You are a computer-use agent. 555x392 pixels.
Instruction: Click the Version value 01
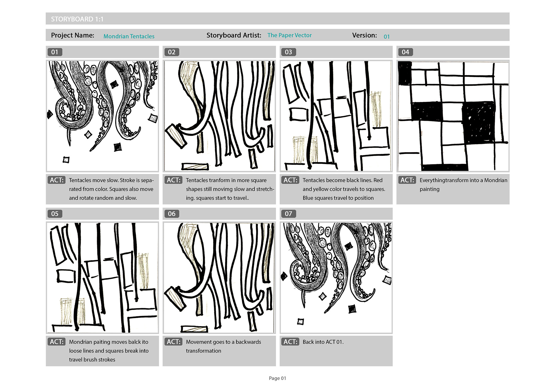click(x=387, y=37)
